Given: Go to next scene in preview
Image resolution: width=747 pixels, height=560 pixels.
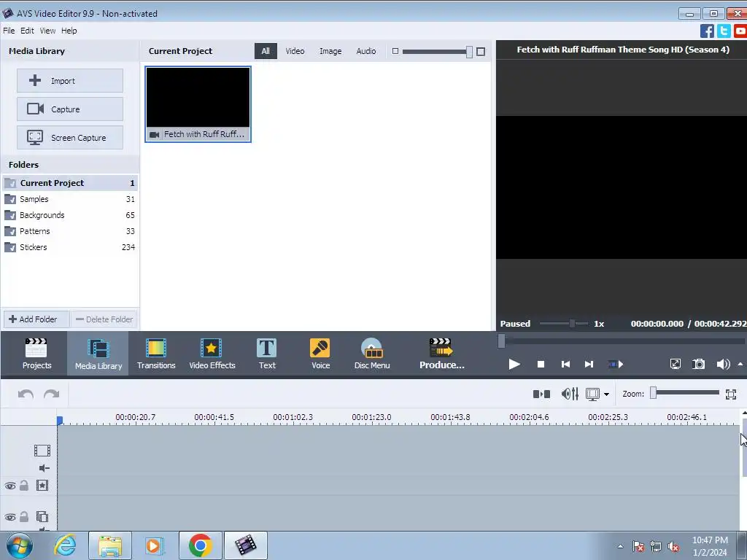Looking at the screenshot, I should [616, 365].
